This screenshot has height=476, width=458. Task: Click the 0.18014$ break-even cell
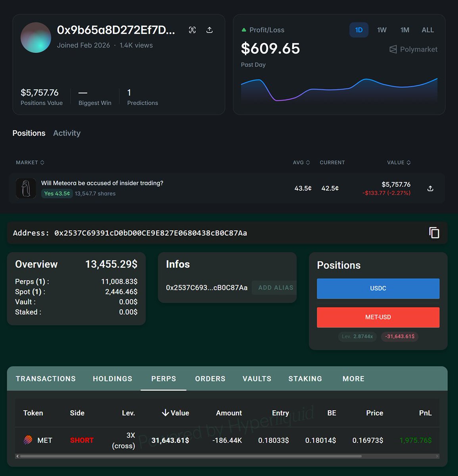tap(320, 440)
